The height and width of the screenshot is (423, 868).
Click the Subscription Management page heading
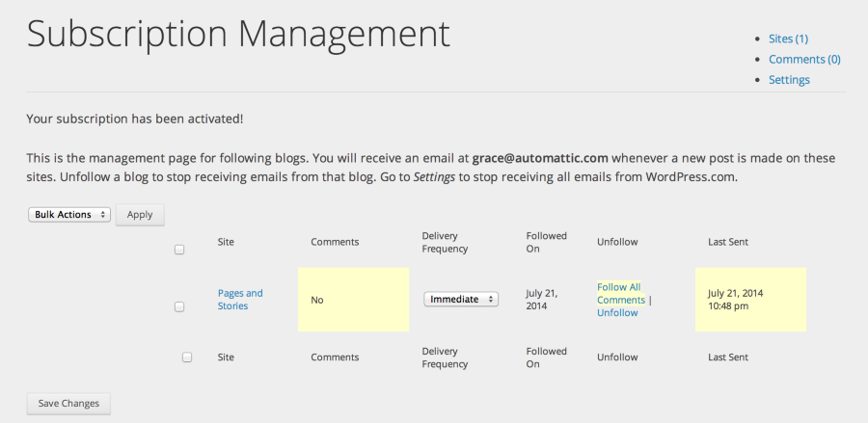point(238,35)
